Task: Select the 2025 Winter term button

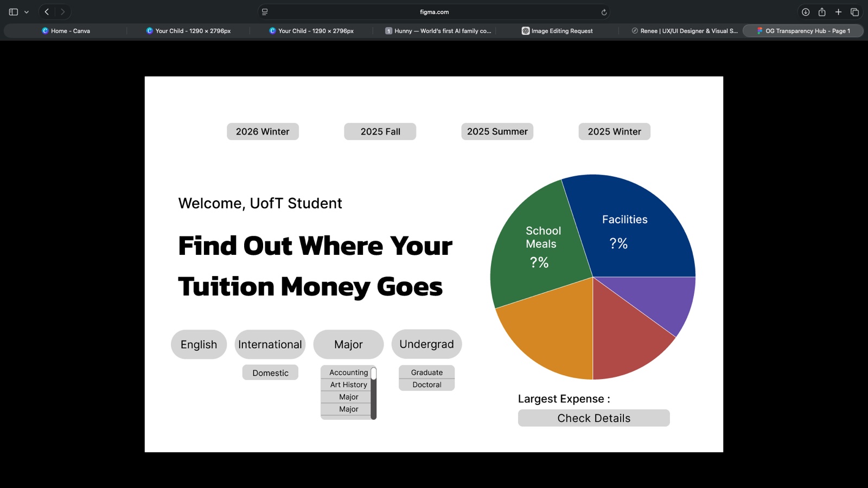Action: click(614, 132)
